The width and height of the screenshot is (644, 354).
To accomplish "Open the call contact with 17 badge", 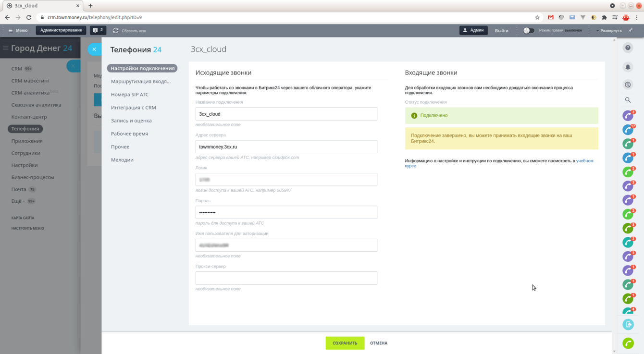I will [628, 130].
